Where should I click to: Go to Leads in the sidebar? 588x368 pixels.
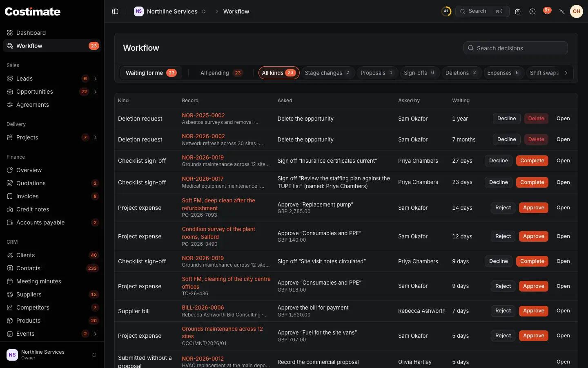pos(45,79)
